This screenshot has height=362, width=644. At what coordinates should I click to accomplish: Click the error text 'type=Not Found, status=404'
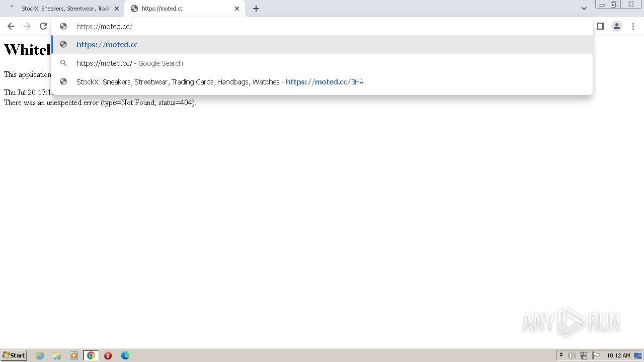pos(147,103)
